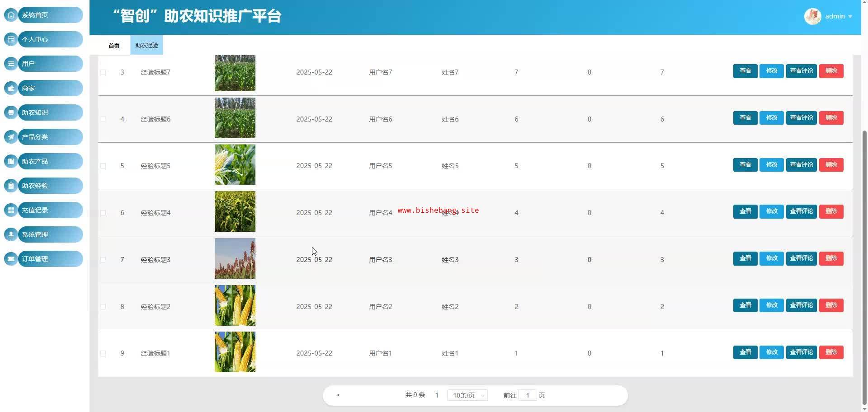Click 查看 for 经验标题7
868x412 pixels.
[x=745, y=71]
